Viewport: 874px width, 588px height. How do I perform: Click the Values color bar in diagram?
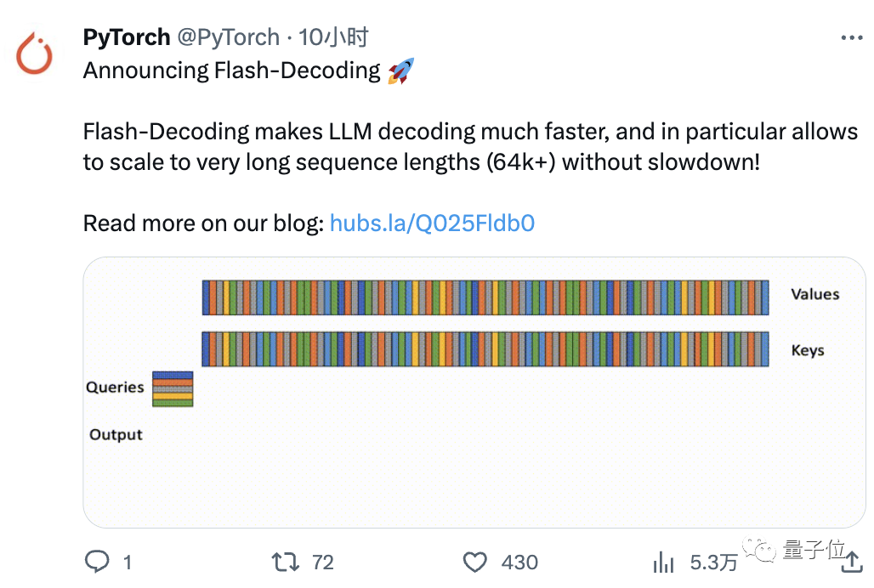(485, 297)
